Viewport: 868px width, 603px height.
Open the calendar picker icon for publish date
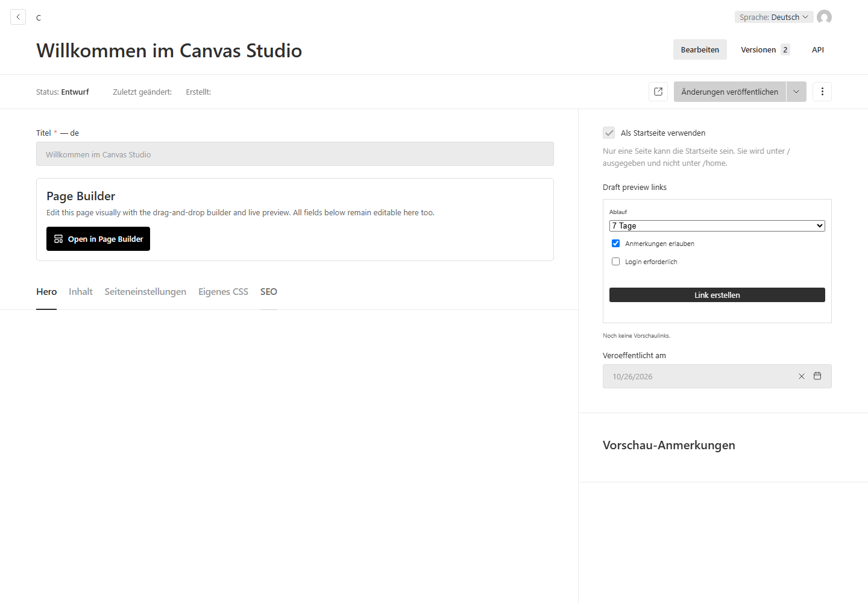(x=817, y=376)
